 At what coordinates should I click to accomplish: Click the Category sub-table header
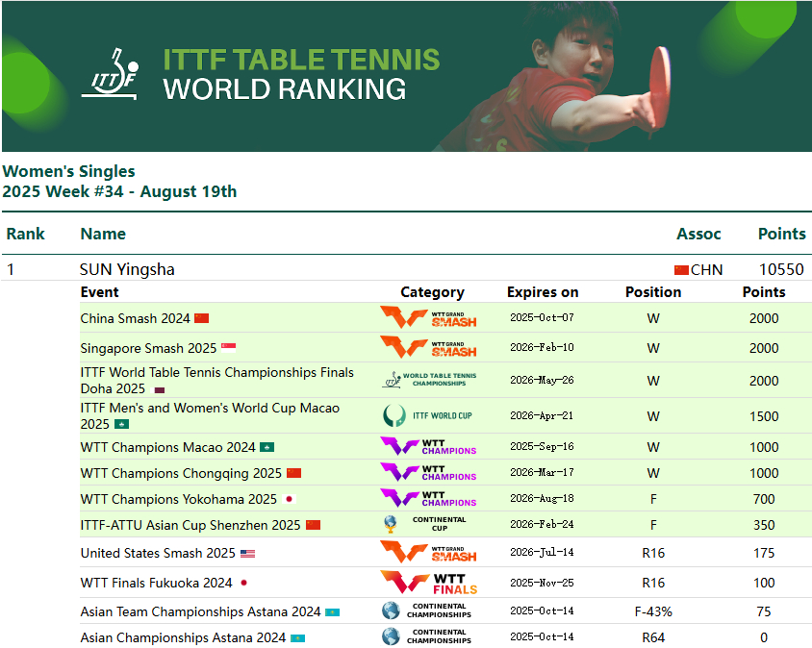click(x=432, y=292)
